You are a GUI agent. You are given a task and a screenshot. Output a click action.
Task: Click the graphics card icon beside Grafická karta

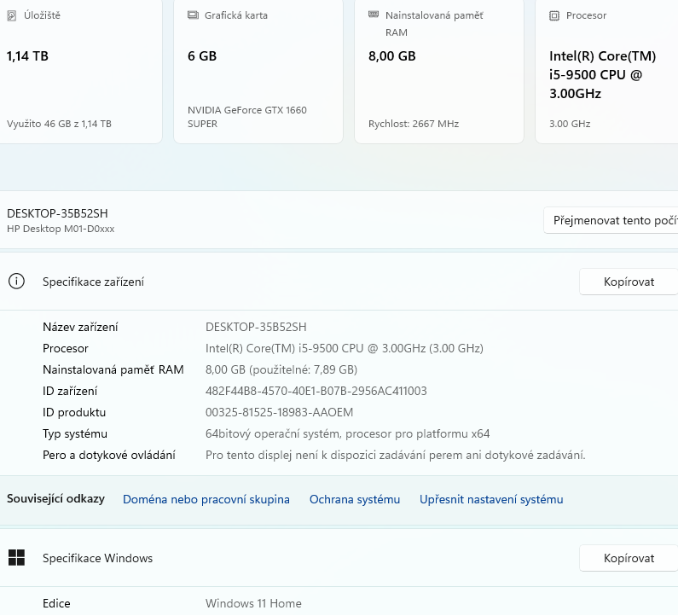click(x=193, y=15)
